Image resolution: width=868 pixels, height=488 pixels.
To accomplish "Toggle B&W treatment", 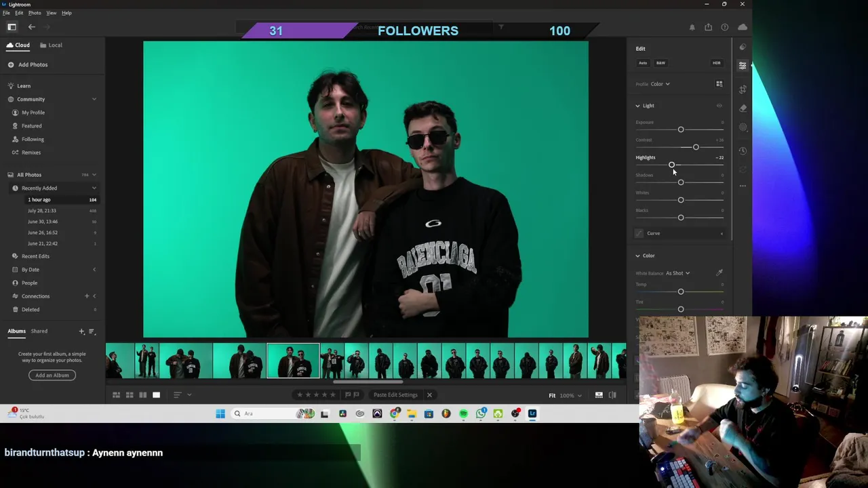I will point(660,63).
